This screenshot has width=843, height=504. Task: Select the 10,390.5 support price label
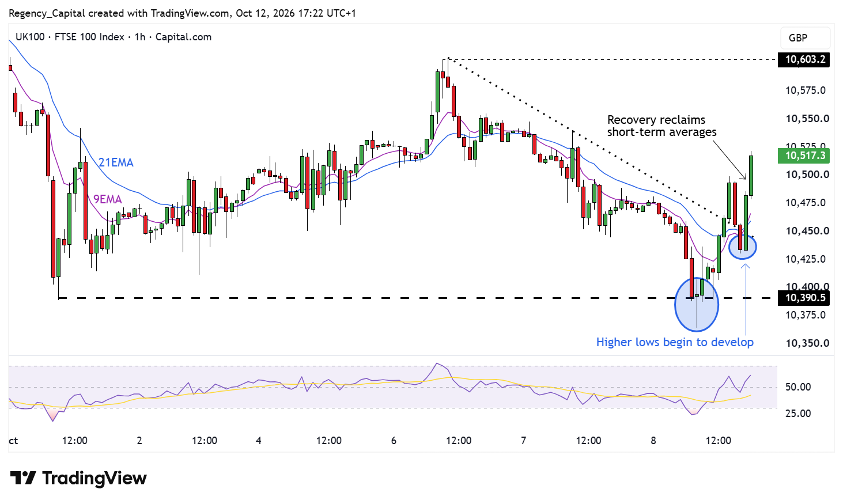[804, 298]
